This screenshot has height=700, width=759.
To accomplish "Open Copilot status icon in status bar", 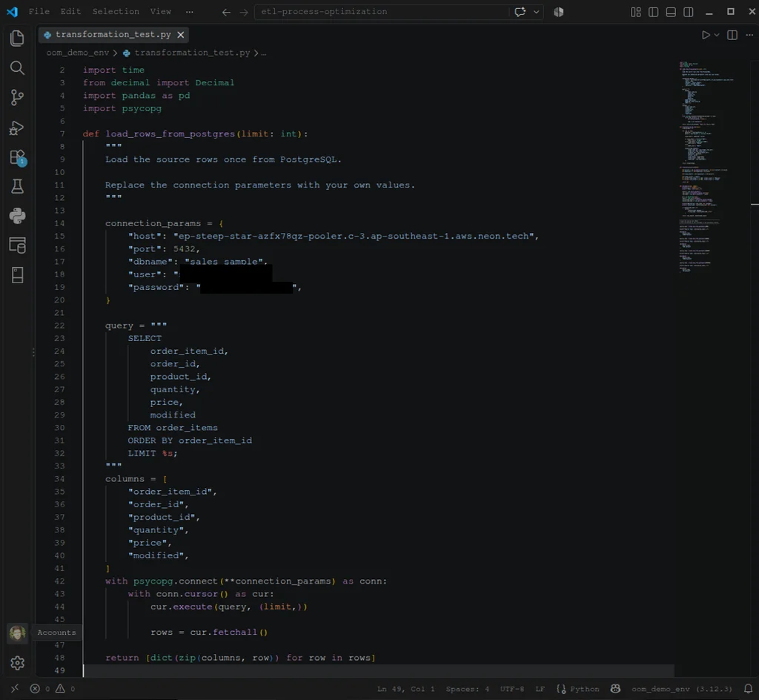I will click(615, 688).
